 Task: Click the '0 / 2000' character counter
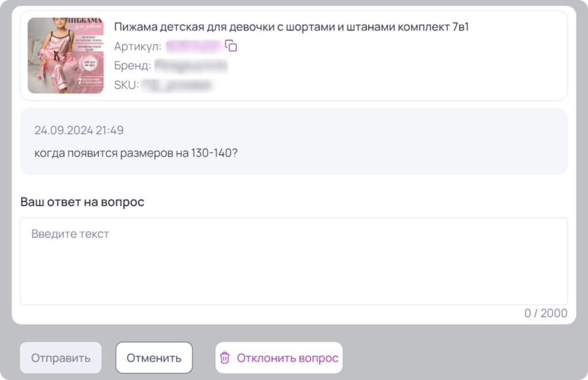coord(546,313)
